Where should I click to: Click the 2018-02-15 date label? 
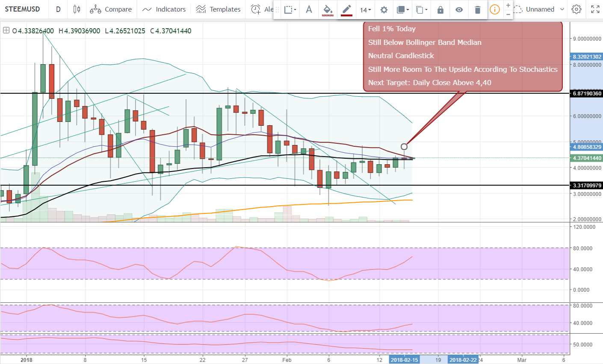[x=404, y=360]
